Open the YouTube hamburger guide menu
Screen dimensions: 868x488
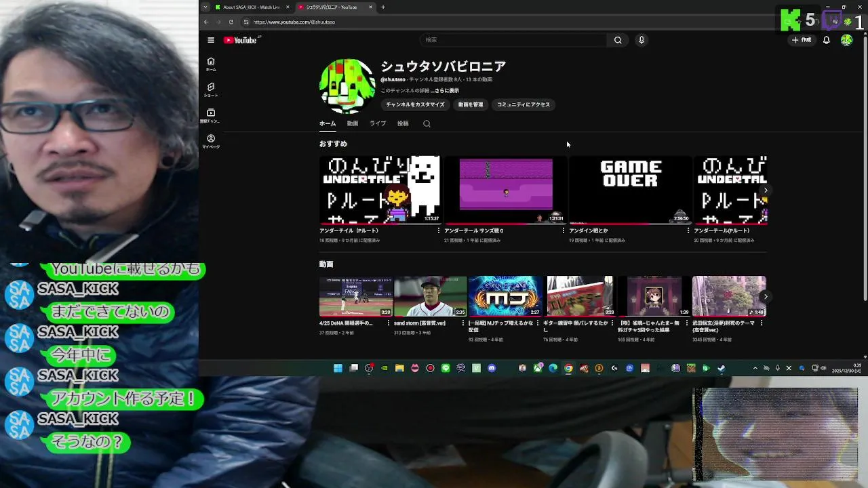(211, 40)
